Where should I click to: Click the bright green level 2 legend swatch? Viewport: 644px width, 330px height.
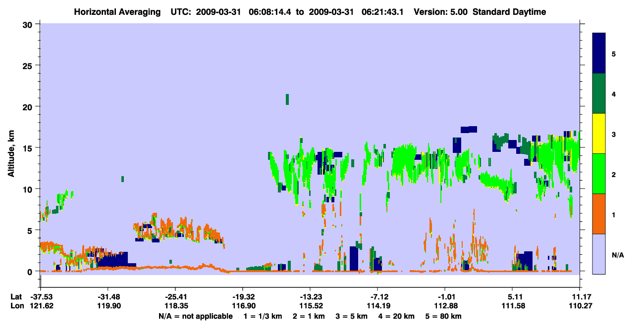pos(599,173)
